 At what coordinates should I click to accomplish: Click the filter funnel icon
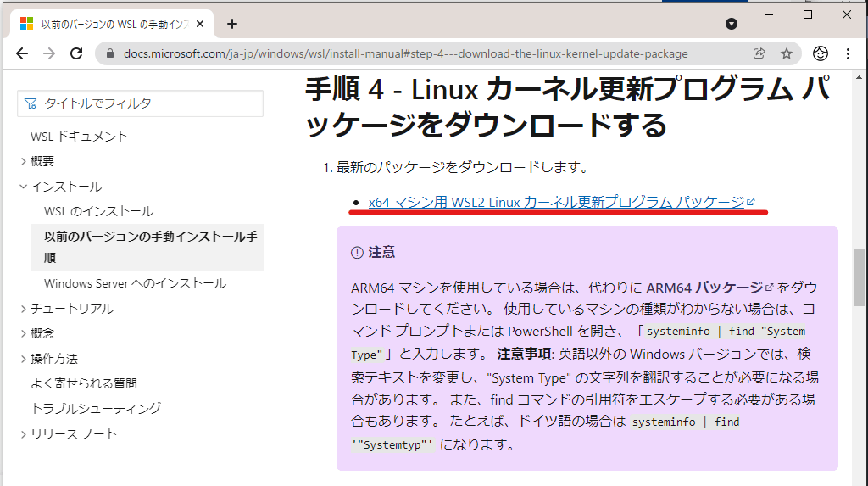31,103
